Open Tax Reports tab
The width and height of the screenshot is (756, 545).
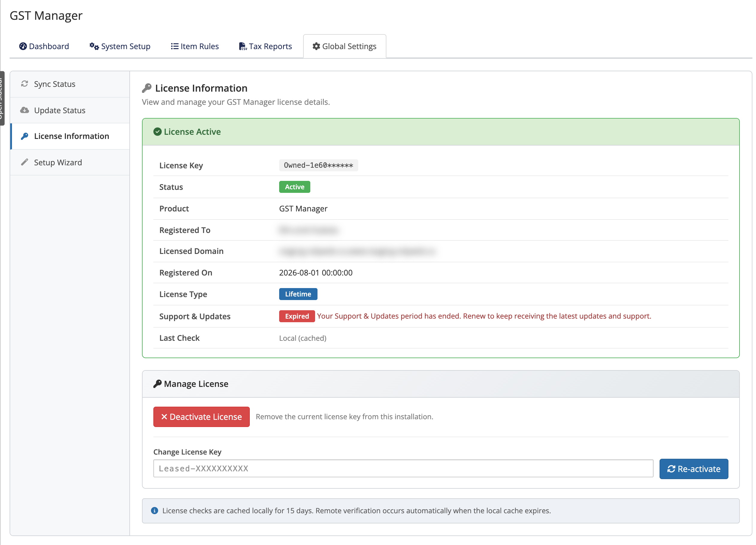pyautogui.click(x=265, y=46)
